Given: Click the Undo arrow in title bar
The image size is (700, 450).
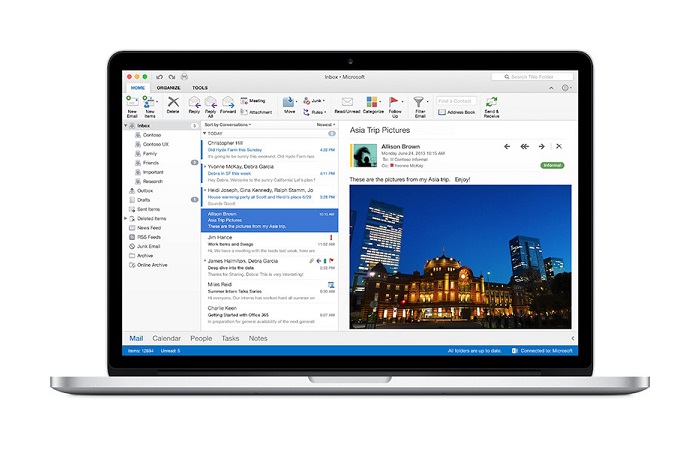Looking at the screenshot, I should (160, 77).
